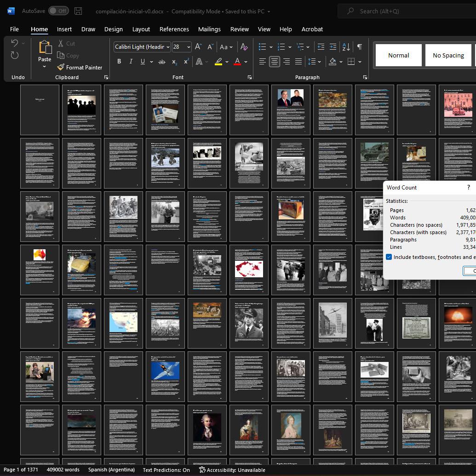Viewport: 476px width, 476px height.
Task: Click the line spacing icon
Action: pos(312,62)
